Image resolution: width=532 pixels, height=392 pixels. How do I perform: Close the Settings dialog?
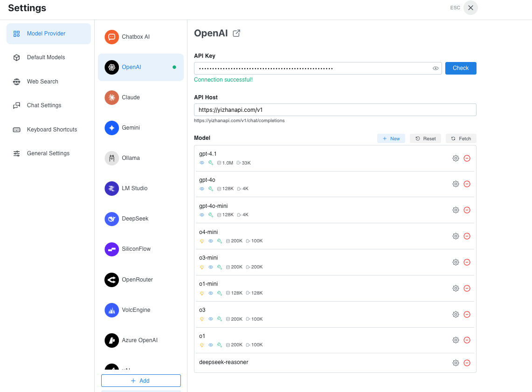click(x=470, y=8)
